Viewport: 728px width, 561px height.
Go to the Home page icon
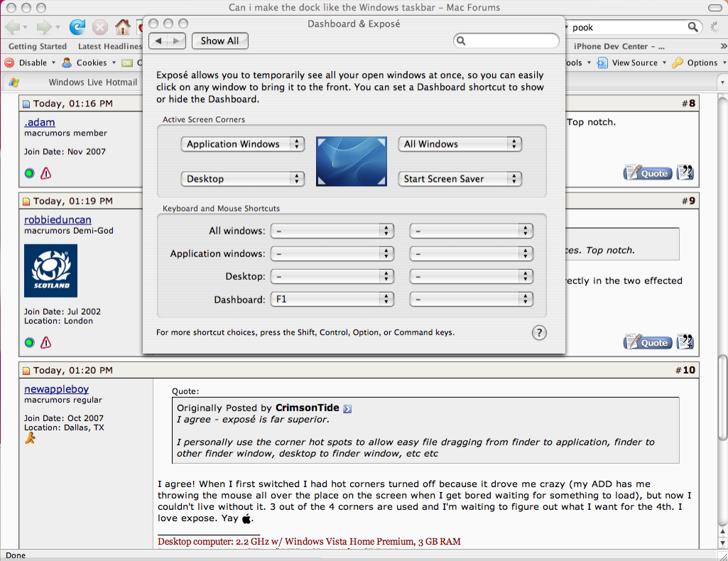pyautogui.click(x=123, y=27)
